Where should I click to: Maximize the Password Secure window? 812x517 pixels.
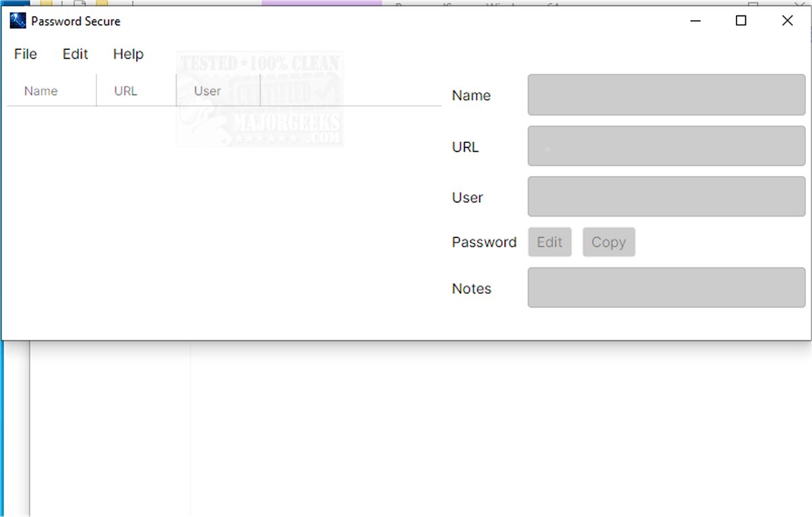(741, 21)
